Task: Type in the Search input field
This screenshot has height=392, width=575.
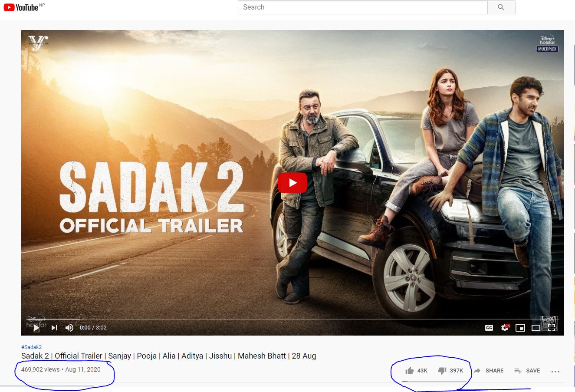Action: pos(362,7)
